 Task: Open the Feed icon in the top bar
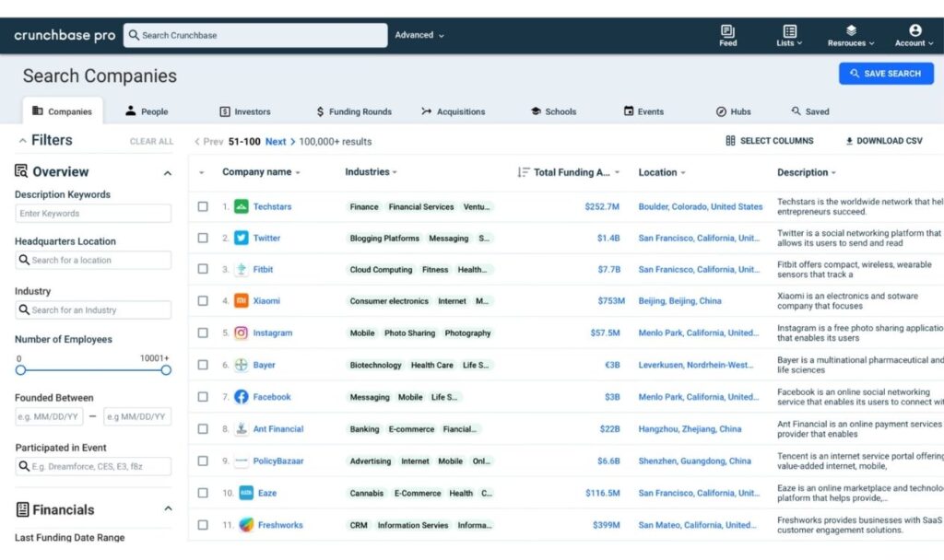point(727,30)
